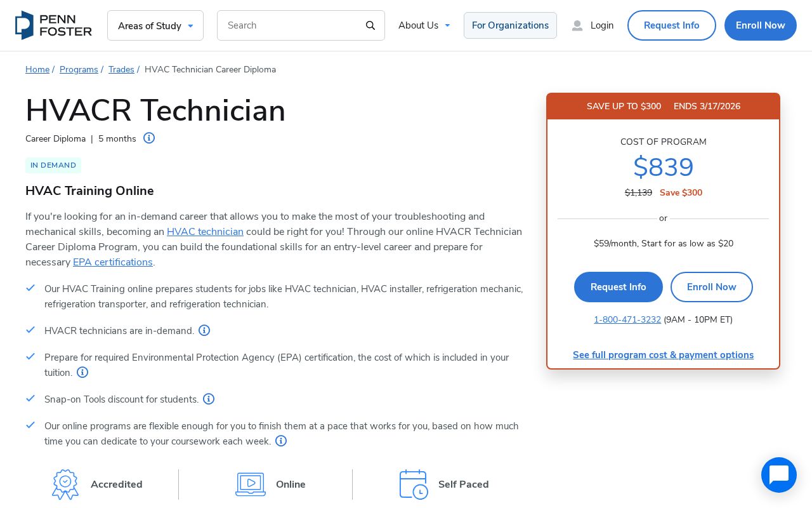
Task: Follow the EPA certifications link
Action: coord(113,262)
